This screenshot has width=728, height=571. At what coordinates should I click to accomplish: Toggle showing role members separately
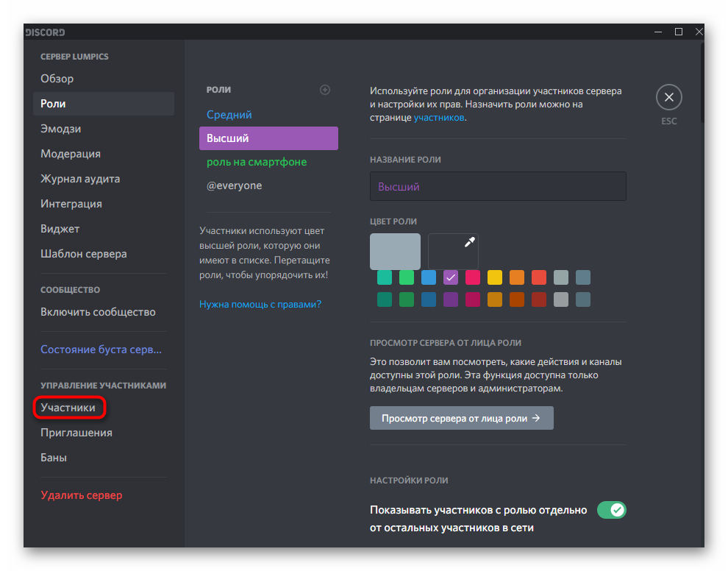tap(610, 510)
